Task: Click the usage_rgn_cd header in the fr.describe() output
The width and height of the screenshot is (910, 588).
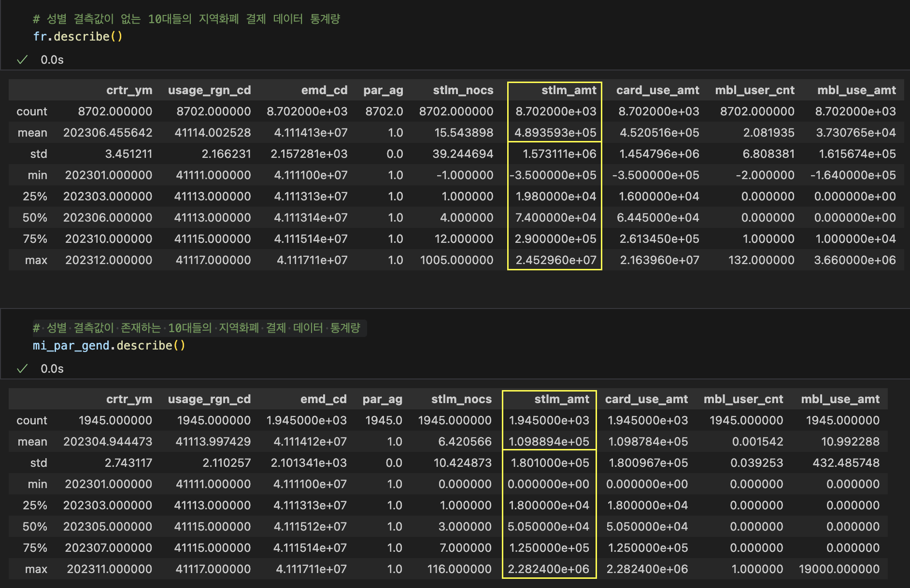Action: point(210,90)
